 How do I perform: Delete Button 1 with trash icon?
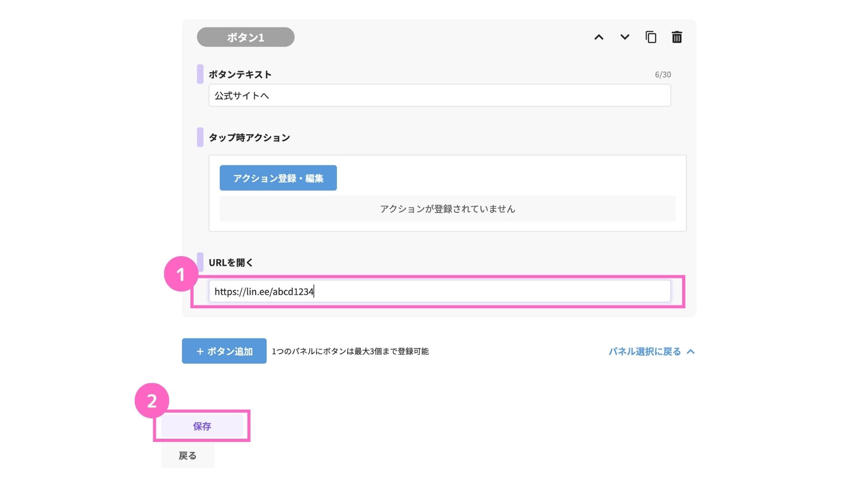[677, 37]
